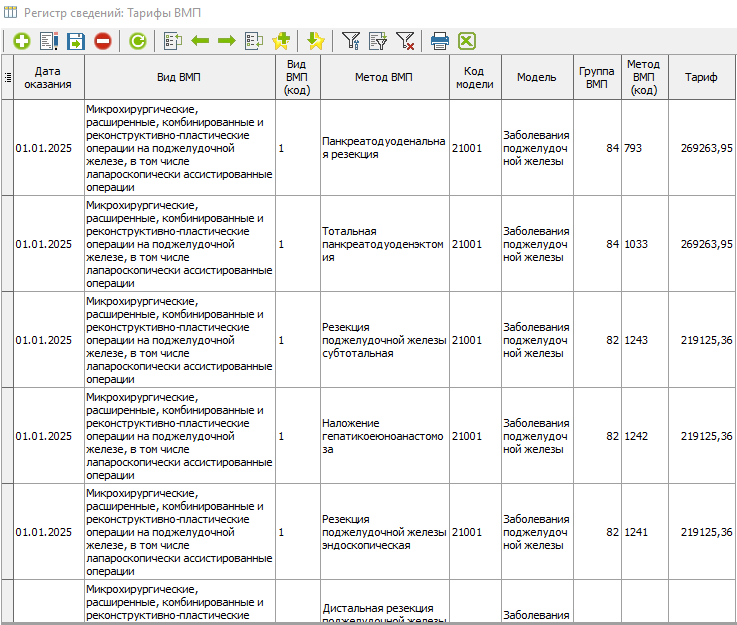Click the 'Метод ВМП' column header

pyautogui.click(x=384, y=78)
